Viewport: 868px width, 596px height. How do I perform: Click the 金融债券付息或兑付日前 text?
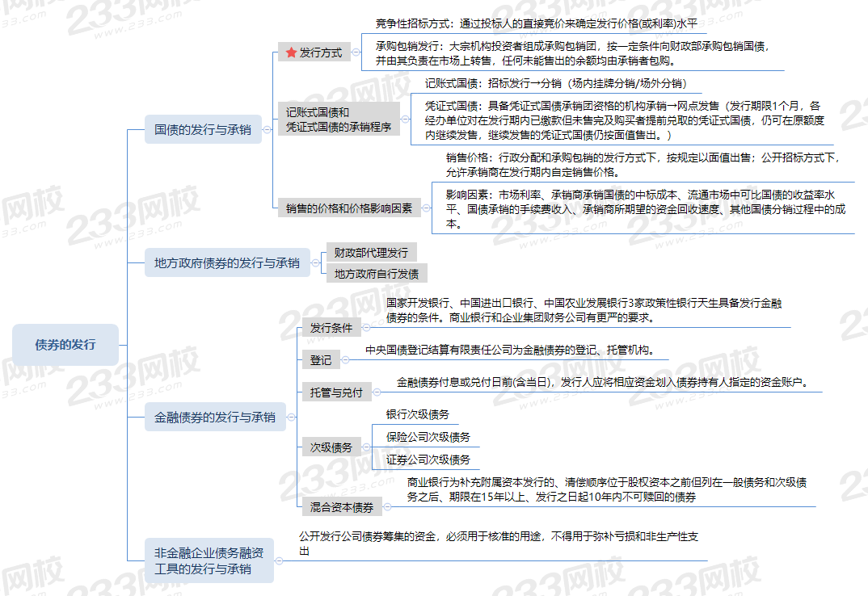604,382
